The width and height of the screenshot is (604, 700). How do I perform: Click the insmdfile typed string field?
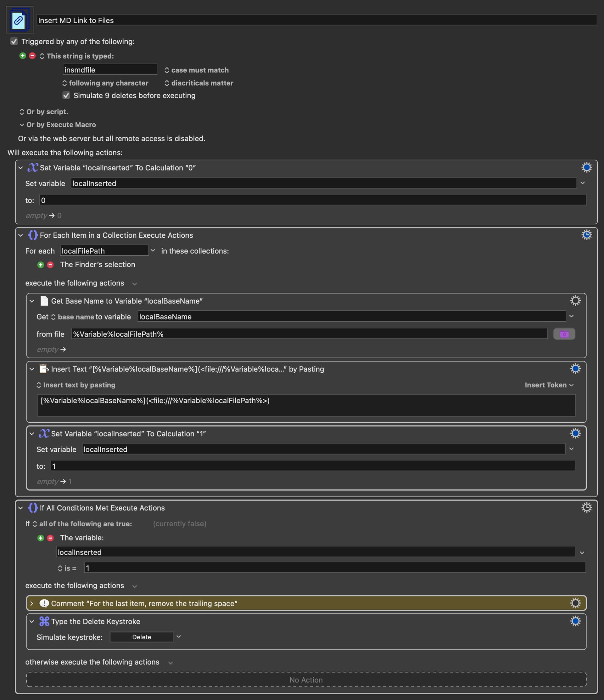pos(110,70)
